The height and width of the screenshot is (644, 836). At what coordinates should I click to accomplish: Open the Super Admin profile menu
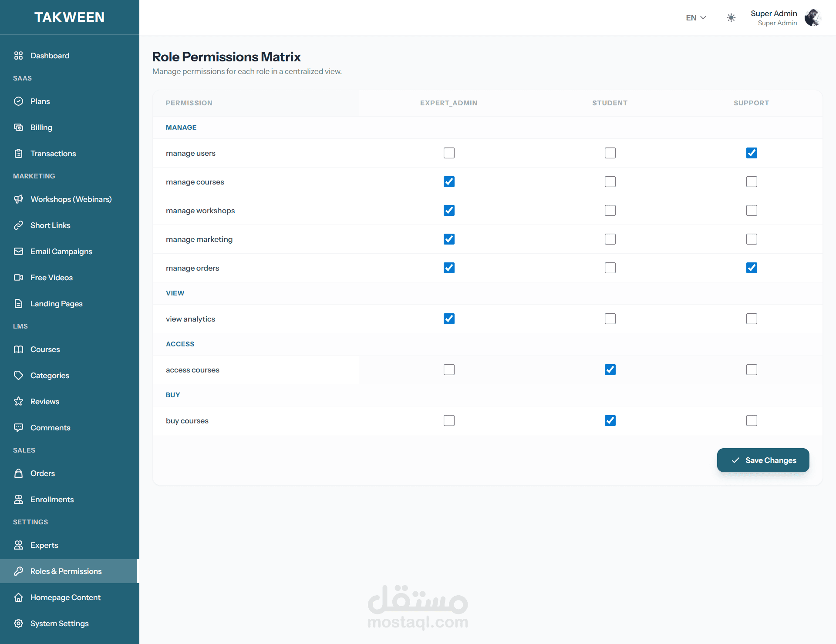tap(774, 18)
